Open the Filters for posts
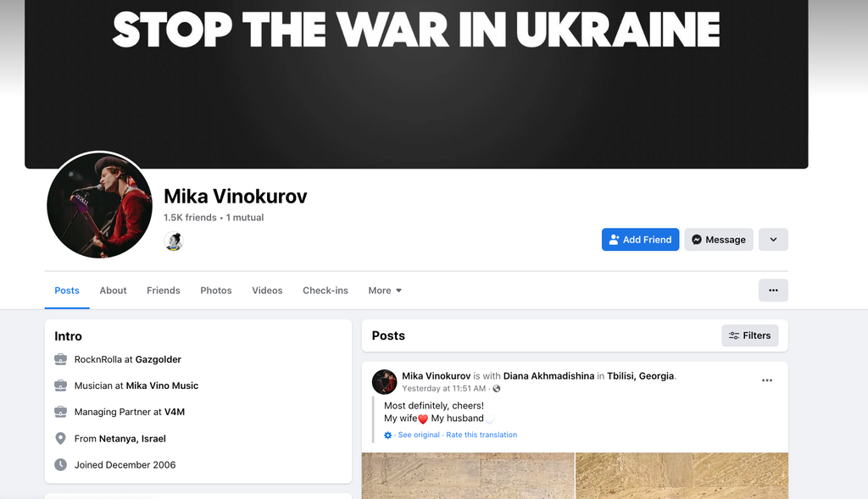This screenshot has height=499, width=868. coord(749,335)
